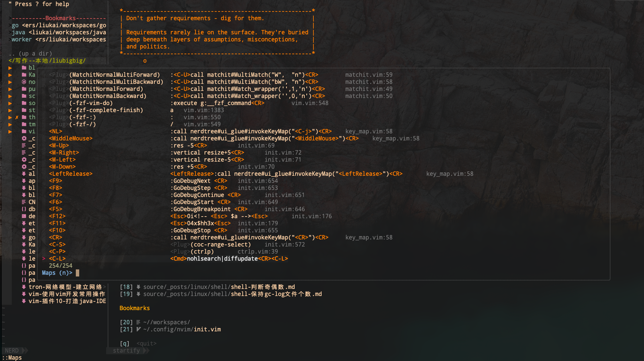This screenshot has width=644, height=361.
Task: Expand the st directory arrow
Action: click(x=10, y=110)
